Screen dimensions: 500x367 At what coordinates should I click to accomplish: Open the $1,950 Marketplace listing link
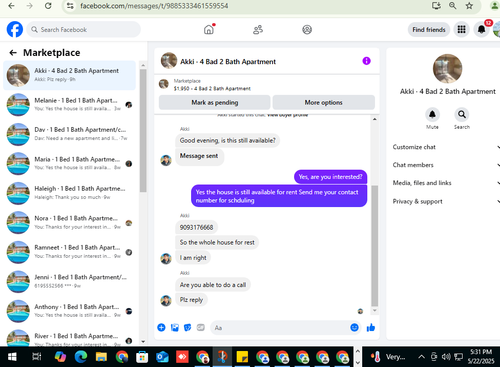coord(212,88)
